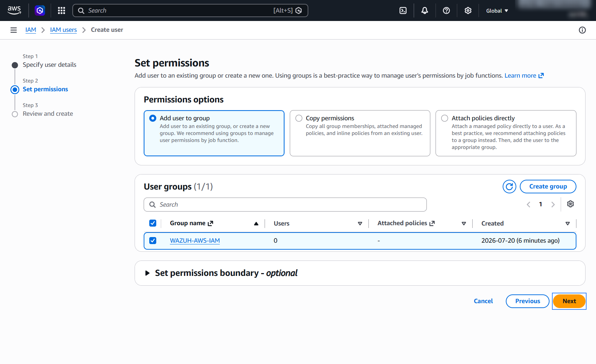The height and width of the screenshot is (364, 596).
Task: Go to next page of user groups
Action: pos(553,205)
